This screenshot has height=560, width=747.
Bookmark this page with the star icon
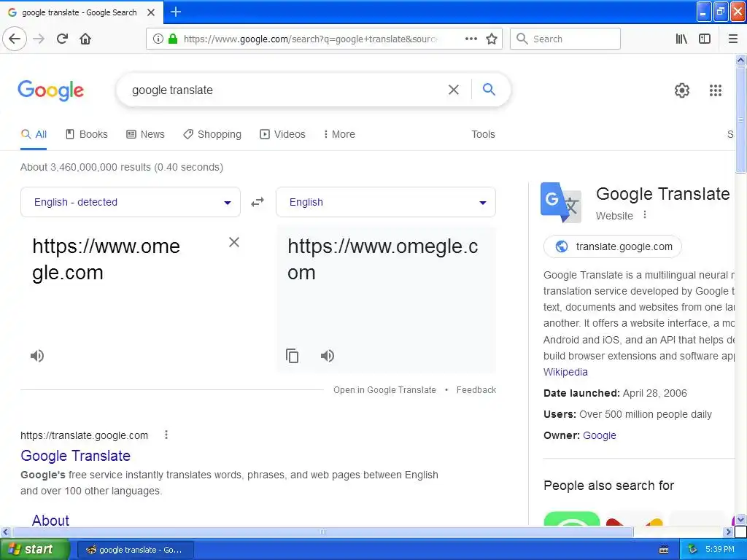pos(492,39)
